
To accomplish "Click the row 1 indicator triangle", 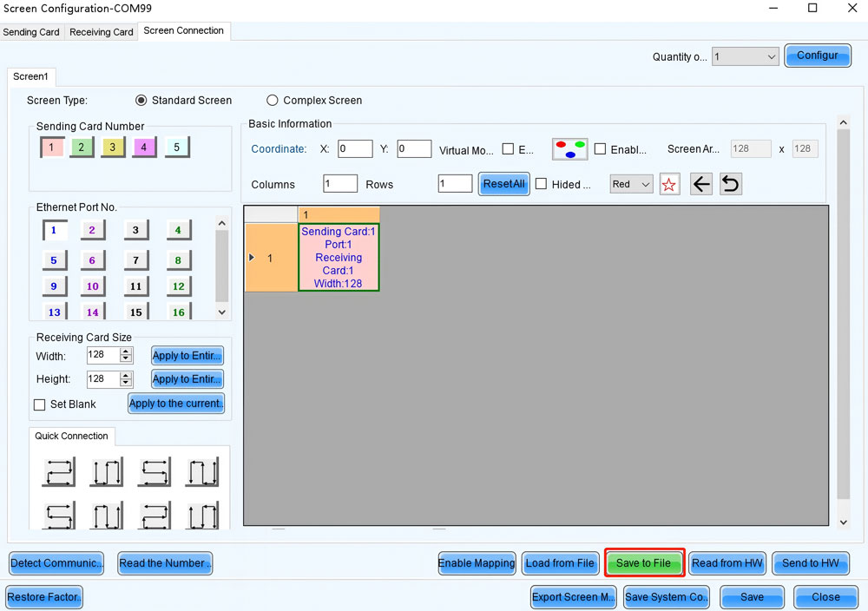I will click(252, 258).
